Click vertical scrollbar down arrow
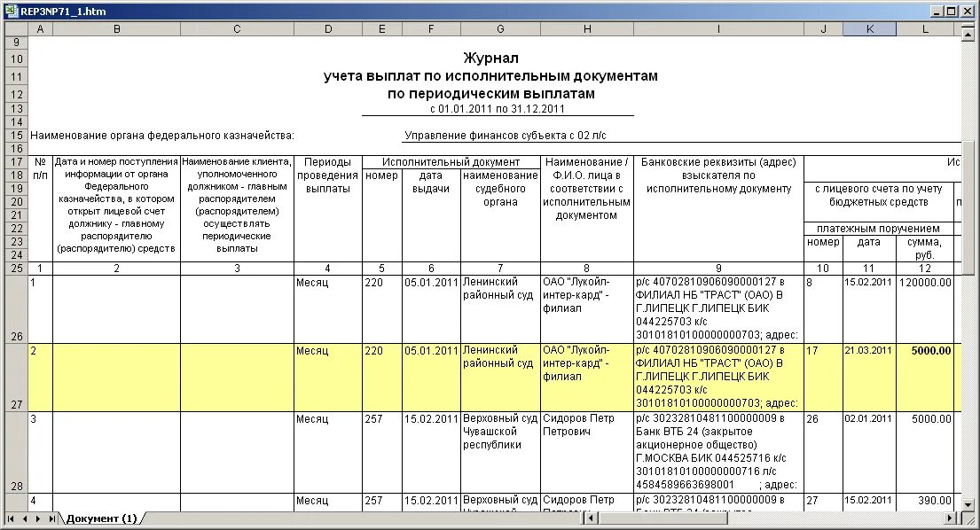The width and height of the screenshot is (980, 530). pos(968,505)
